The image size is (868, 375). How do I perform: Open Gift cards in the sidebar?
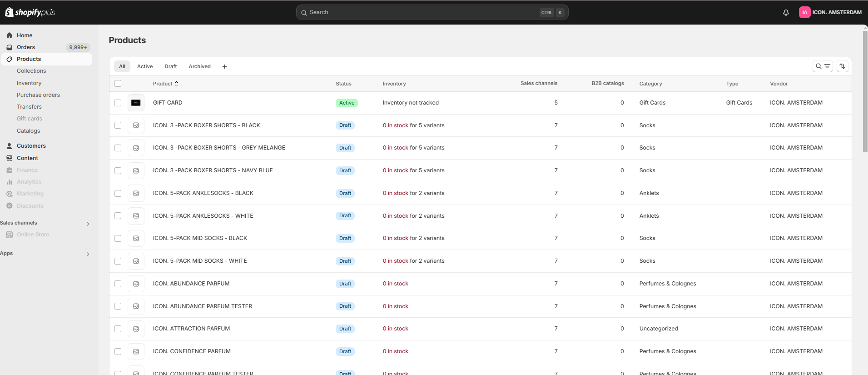coord(30,119)
